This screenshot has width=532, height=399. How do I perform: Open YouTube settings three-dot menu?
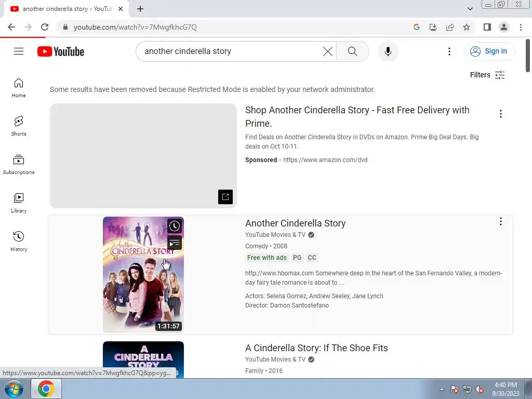(x=449, y=51)
